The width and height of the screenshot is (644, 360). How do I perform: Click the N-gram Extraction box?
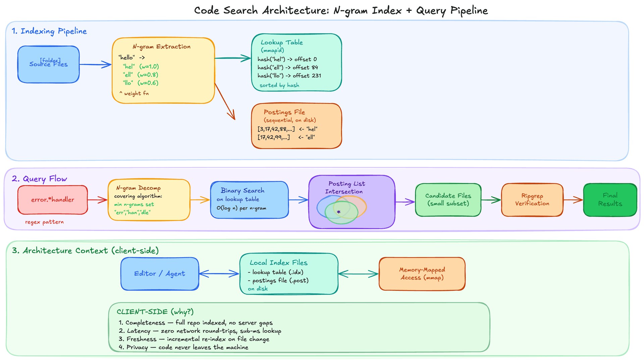coord(163,69)
